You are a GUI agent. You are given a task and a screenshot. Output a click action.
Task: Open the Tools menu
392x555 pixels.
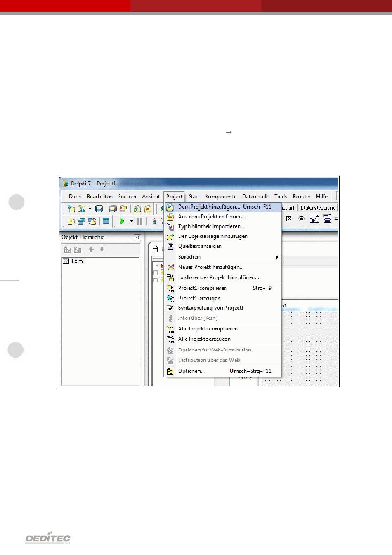pyautogui.click(x=281, y=197)
